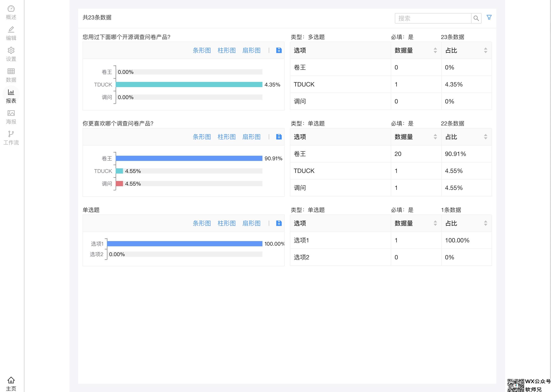Save chart for 您用过下面哪个开源调查问卷产品 question
551x392 pixels.
[x=279, y=50]
